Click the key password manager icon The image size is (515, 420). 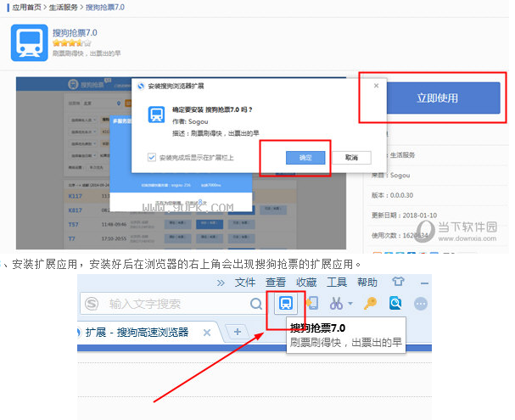[370, 304]
